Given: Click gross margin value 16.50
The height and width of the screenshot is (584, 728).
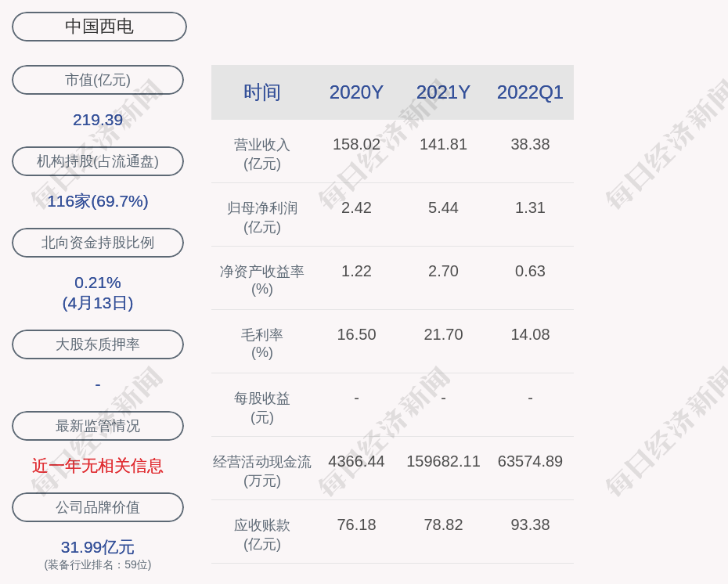Looking at the screenshot, I should [x=357, y=335].
